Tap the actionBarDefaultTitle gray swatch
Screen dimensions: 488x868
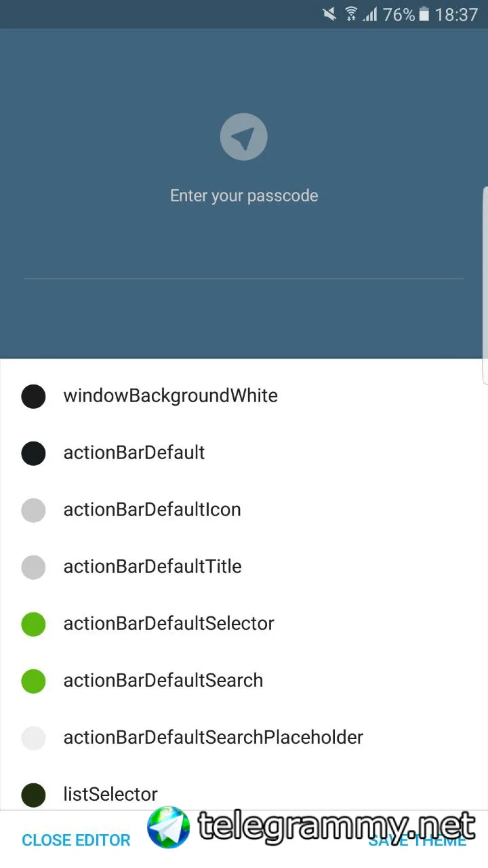click(33, 567)
